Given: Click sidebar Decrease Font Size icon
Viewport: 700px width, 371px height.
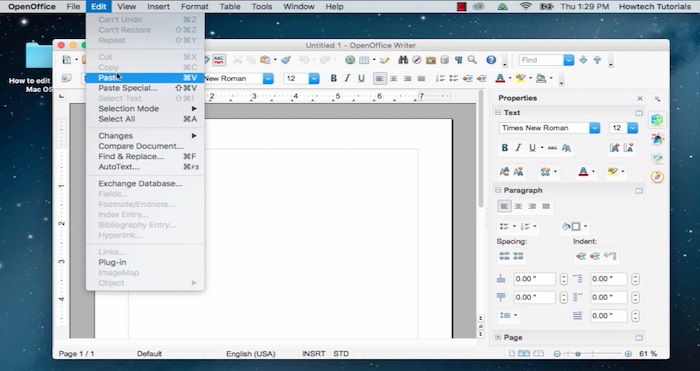Looking at the screenshot, I should (x=629, y=148).
